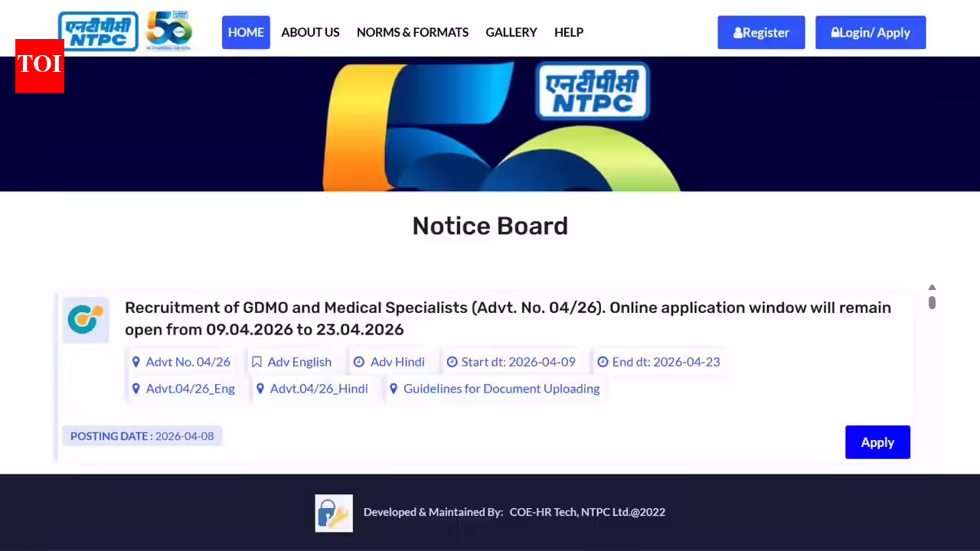Click the NTPC logo in header
The image size is (980, 551).
(98, 31)
